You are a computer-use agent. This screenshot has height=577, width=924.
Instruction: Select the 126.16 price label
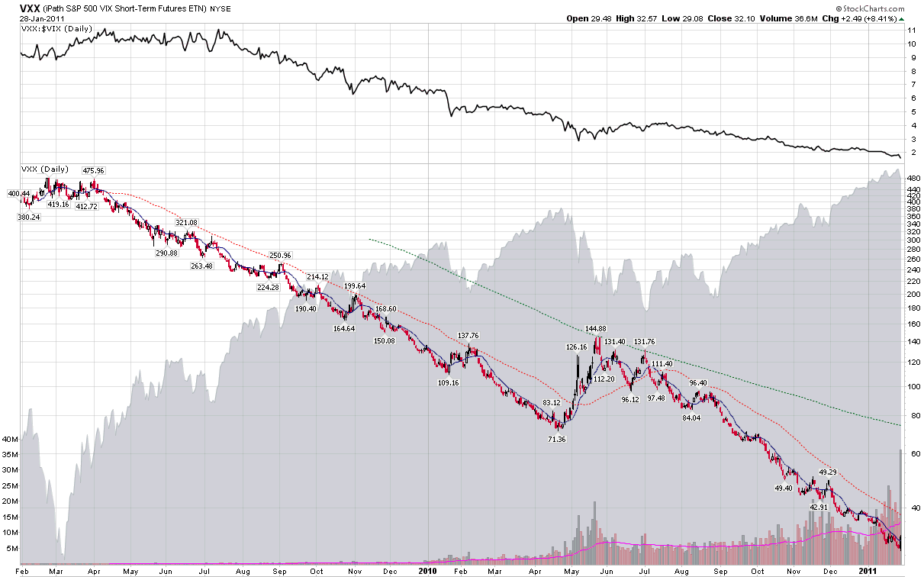tap(578, 347)
